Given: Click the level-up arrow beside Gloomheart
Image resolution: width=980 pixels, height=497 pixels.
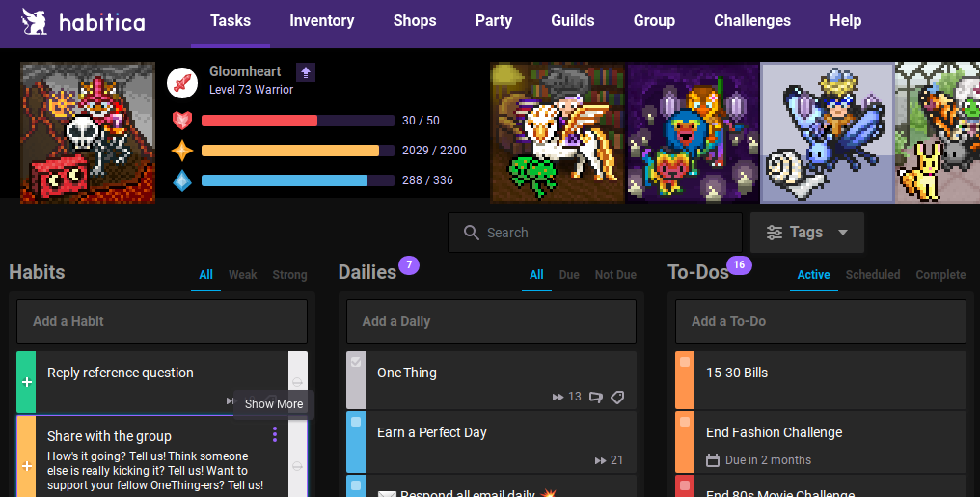Looking at the screenshot, I should coord(306,72).
